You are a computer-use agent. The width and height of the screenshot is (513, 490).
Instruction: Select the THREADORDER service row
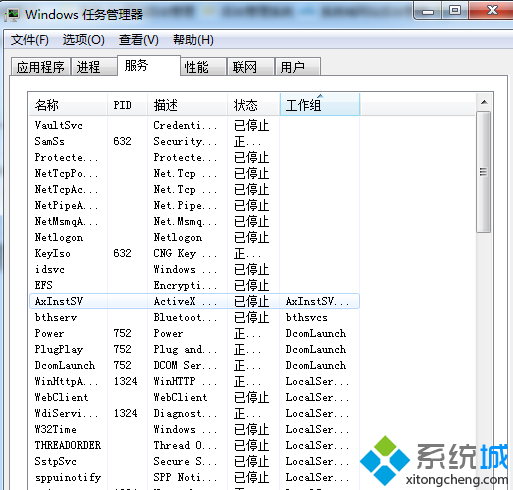(194, 445)
